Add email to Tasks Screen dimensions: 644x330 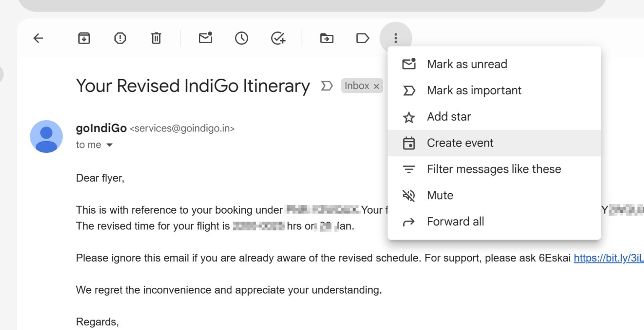(x=278, y=39)
